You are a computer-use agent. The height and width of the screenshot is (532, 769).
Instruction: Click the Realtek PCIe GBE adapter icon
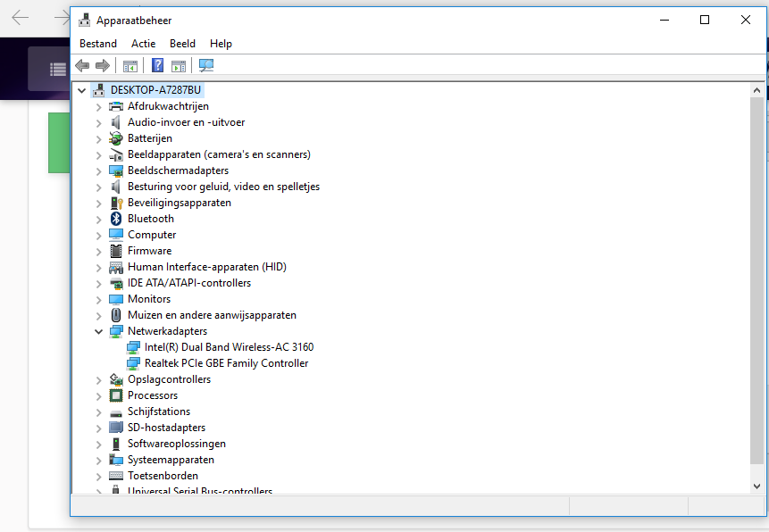click(x=133, y=364)
